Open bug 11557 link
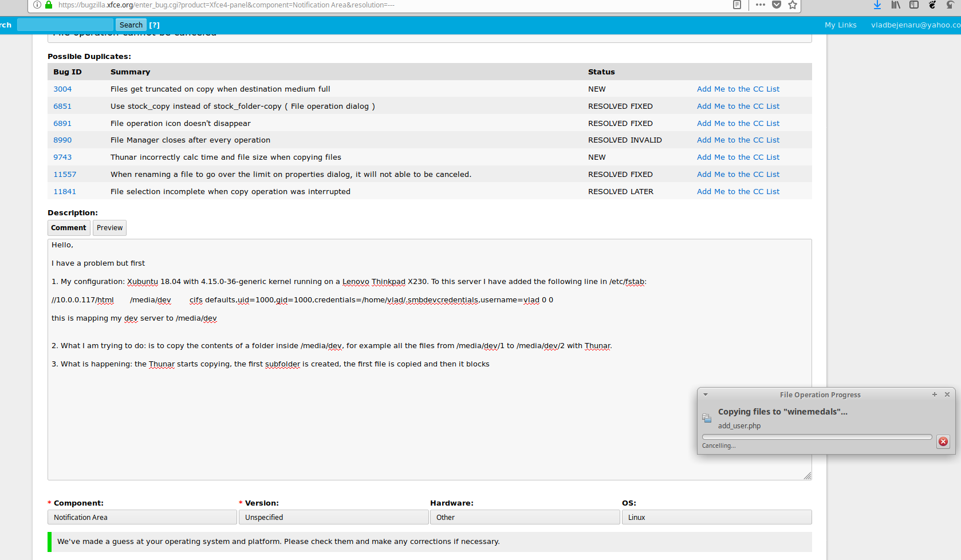The image size is (961, 560). tap(65, 175)
